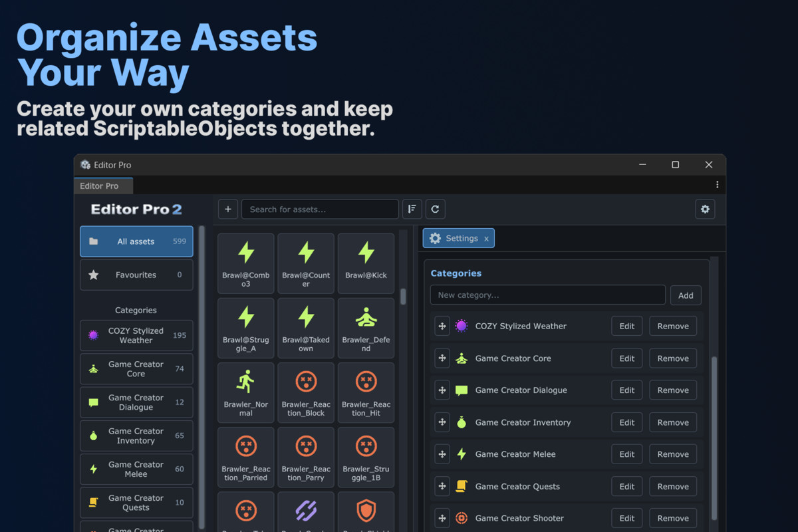Click the plus add asset button

click(228, 209)
